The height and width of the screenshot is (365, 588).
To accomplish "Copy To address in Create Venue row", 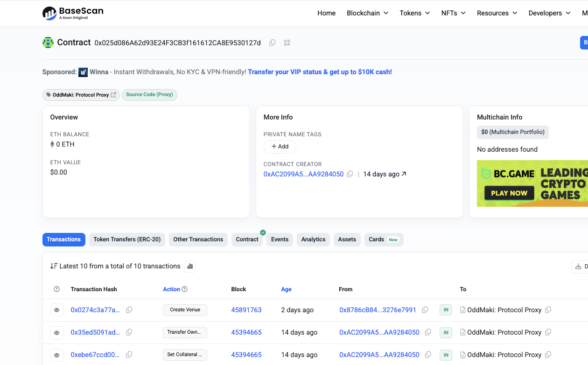I will [x=548, y=310].
